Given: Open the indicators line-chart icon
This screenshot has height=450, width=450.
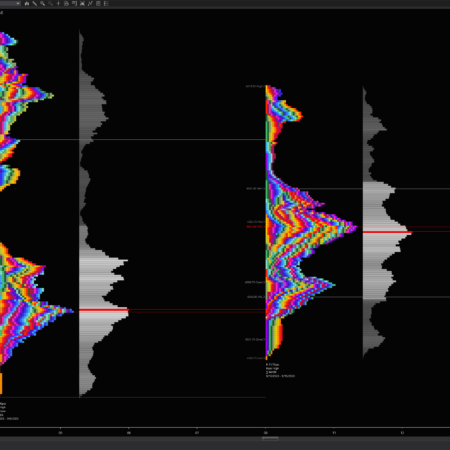Looking at the screenshot, I should point(90,4).
